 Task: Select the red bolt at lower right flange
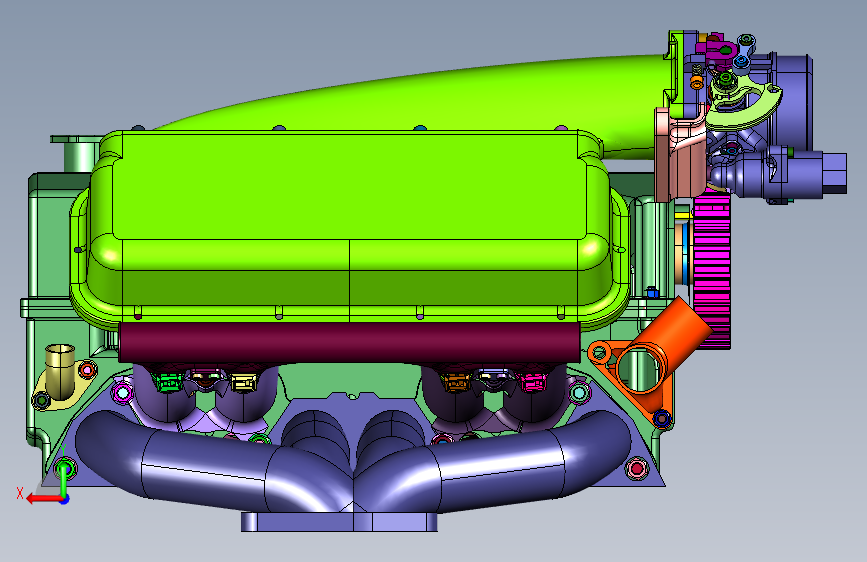coord(637,469)
